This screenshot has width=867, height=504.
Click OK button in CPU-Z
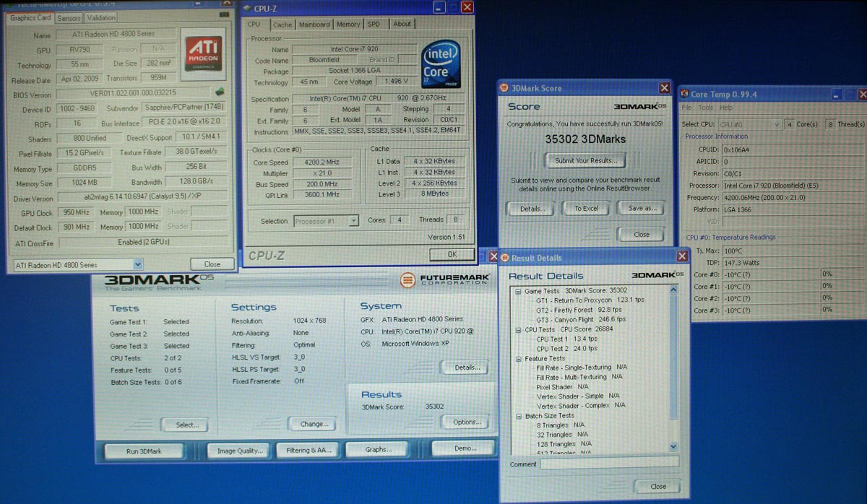point(452,254)
